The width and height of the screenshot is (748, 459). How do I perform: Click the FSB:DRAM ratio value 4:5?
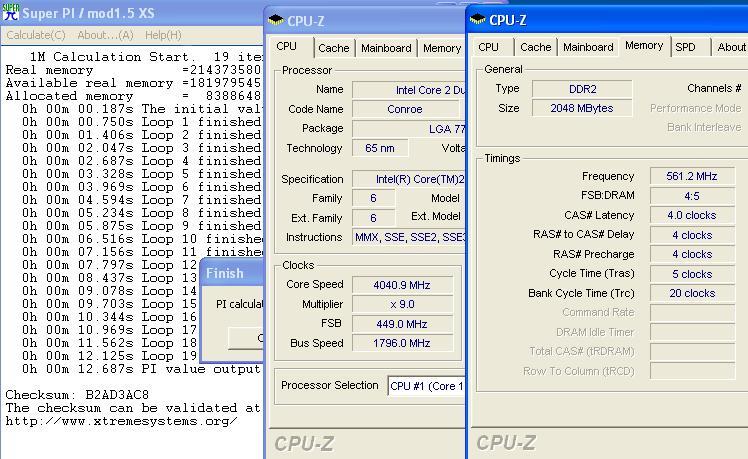692,196
